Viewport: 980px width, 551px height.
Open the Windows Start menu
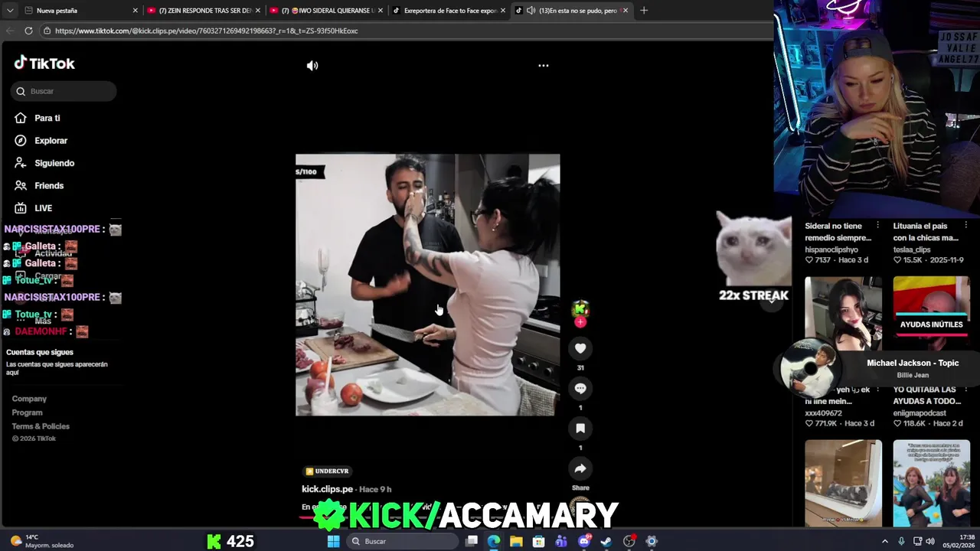pyautogui.click(x=333, y=541)
